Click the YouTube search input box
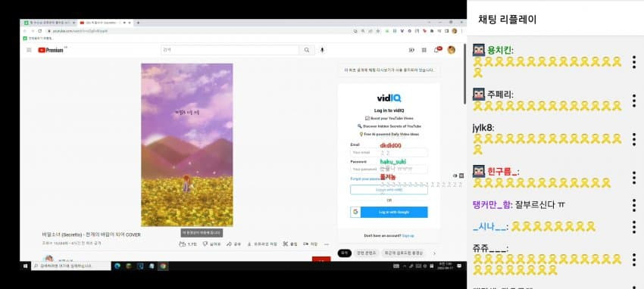 tap(230, 50)
